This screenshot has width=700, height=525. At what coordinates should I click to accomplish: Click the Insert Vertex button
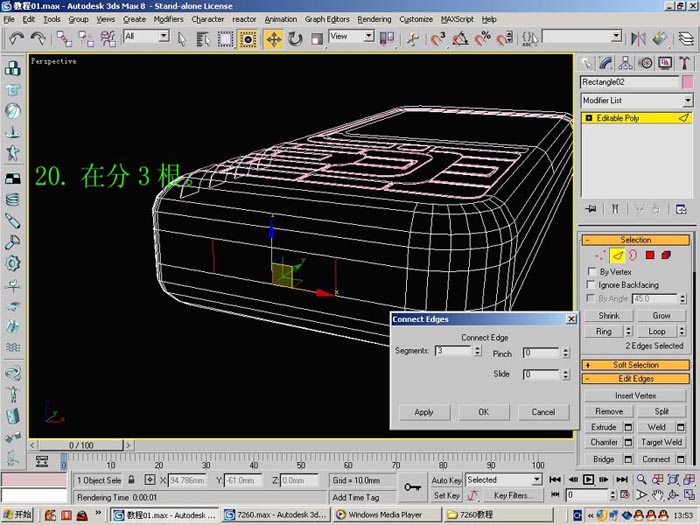(x=635, y=396)
